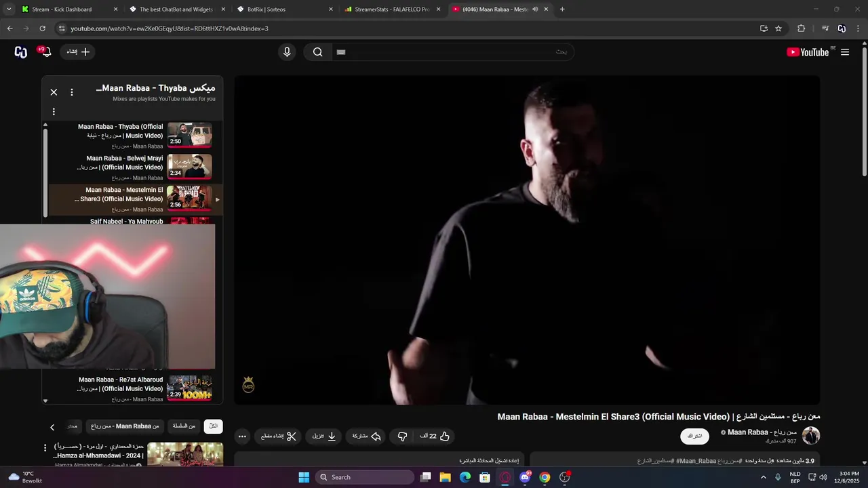Screen dimensions: 868x488
Task: Open Hamza al-Mhamadawi recommended thumbnail
Action: [x=185, y=455]
